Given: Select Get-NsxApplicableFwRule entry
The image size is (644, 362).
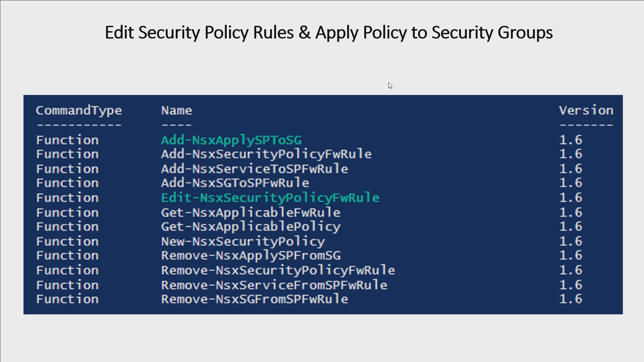Looking at the screenshot, I should 250,212.
